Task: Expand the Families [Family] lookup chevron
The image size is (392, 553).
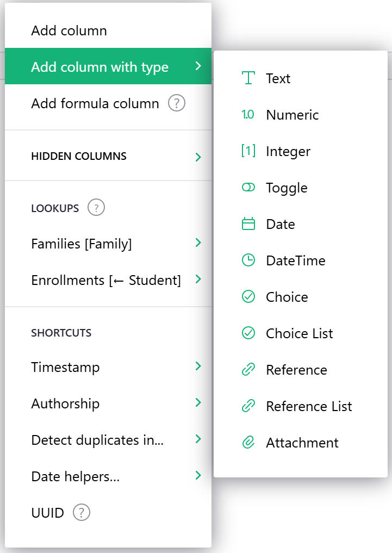Action: tap(198, 243)
